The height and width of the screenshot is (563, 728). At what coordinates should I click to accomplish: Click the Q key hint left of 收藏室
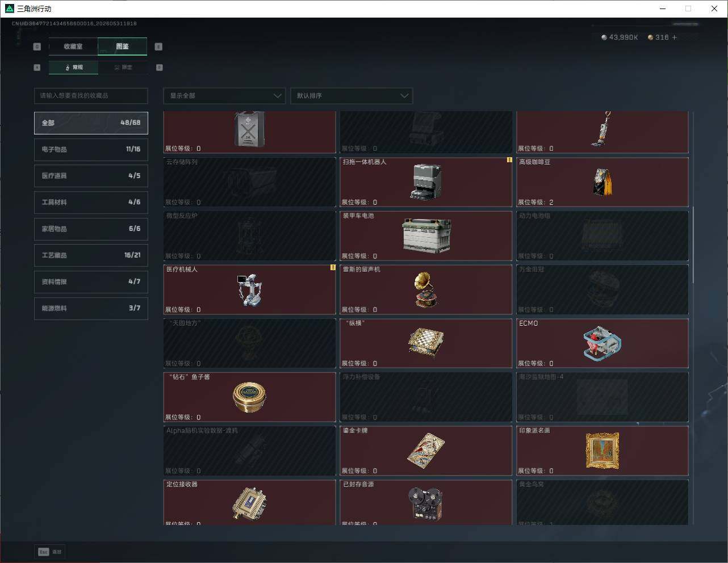pyautogui.click(x=37, y=47)
